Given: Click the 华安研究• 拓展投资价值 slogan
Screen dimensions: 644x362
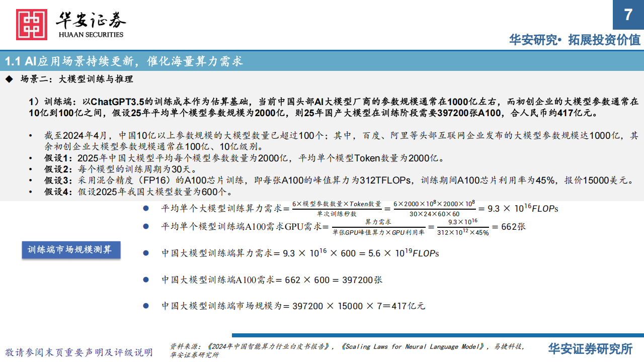Looking at the screenshot, I should click(575, 40).
